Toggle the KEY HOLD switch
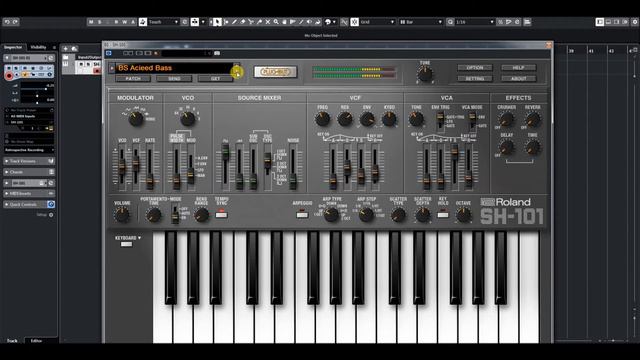 click(443, 214)
